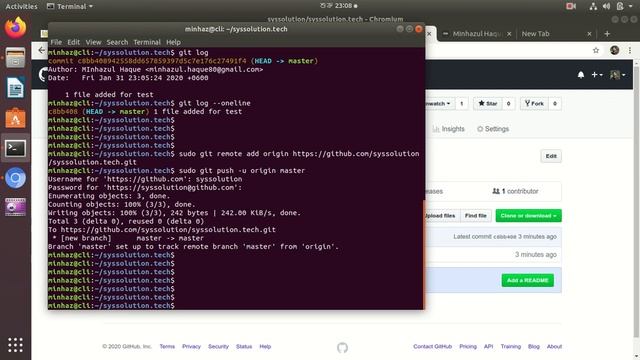Open the GitHub user avatar dropdown
This screenshot has width=640, height=360.
pyautogui.click(x=617, y=75)
